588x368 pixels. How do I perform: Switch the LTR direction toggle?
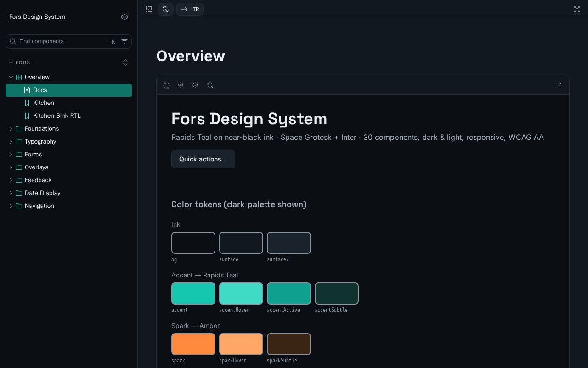click(190, 9)
